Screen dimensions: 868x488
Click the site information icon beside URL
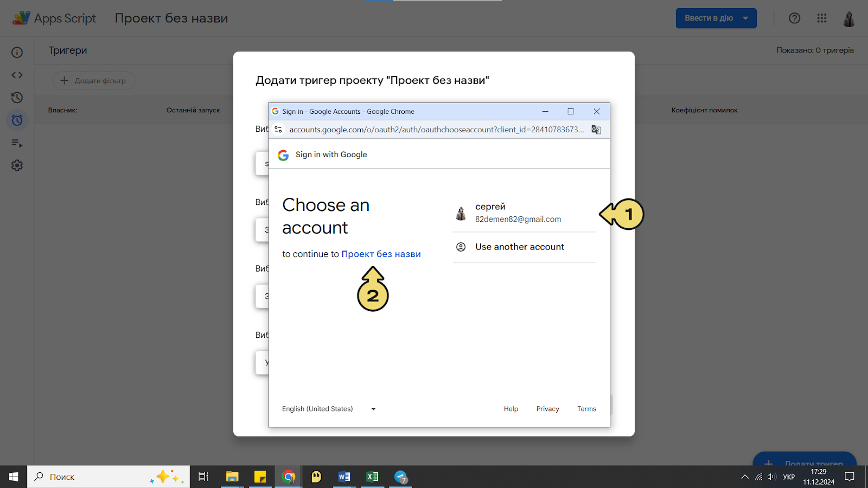(278, 130)
